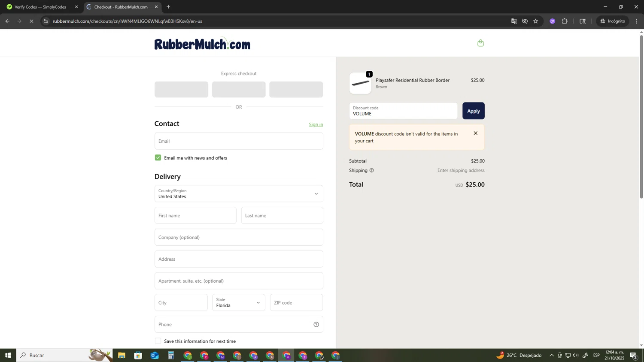Apply the discount code
The height and width of the screenshot is (362, 644).
click(x=473, y=111)
